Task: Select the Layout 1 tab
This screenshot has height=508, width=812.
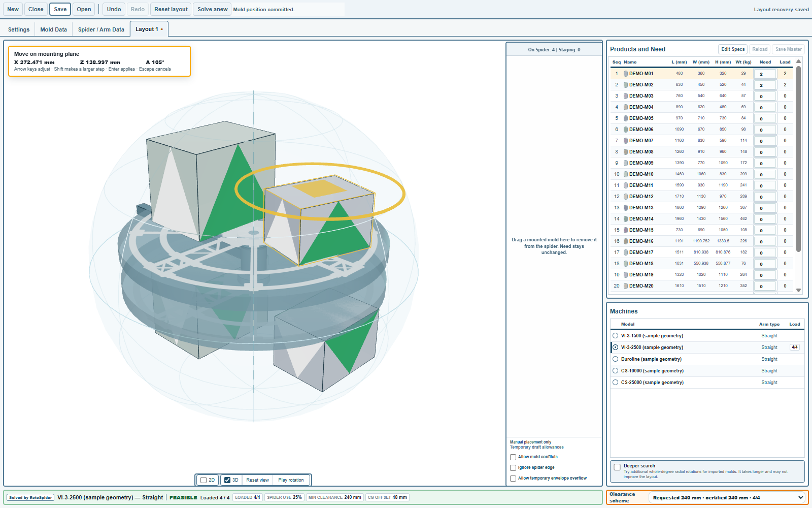Action: click(149, 29)
